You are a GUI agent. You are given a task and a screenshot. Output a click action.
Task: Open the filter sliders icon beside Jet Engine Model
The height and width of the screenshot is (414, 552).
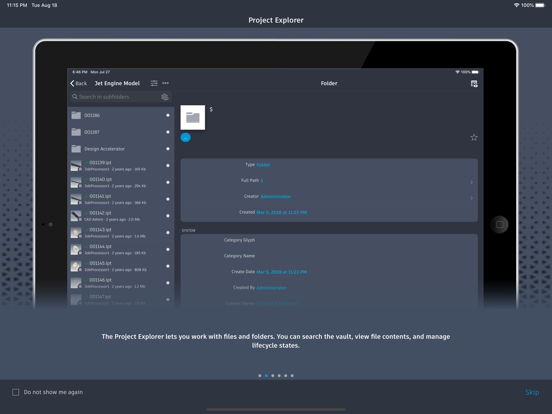coord(154,83)
